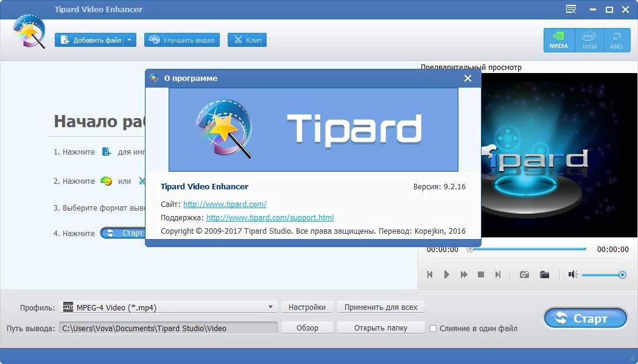Click the big Старт button
Screen dimensions: 638x364
[586, 318]
